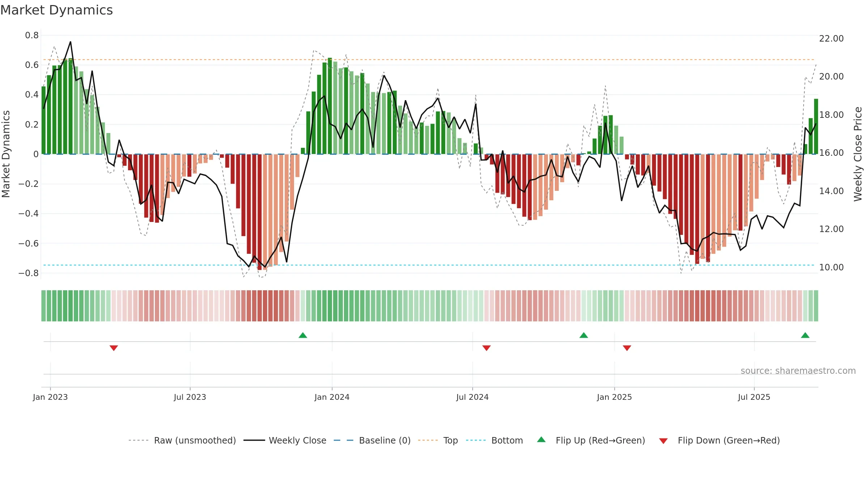Click the 20.00 price axis tick

(831, 76)
